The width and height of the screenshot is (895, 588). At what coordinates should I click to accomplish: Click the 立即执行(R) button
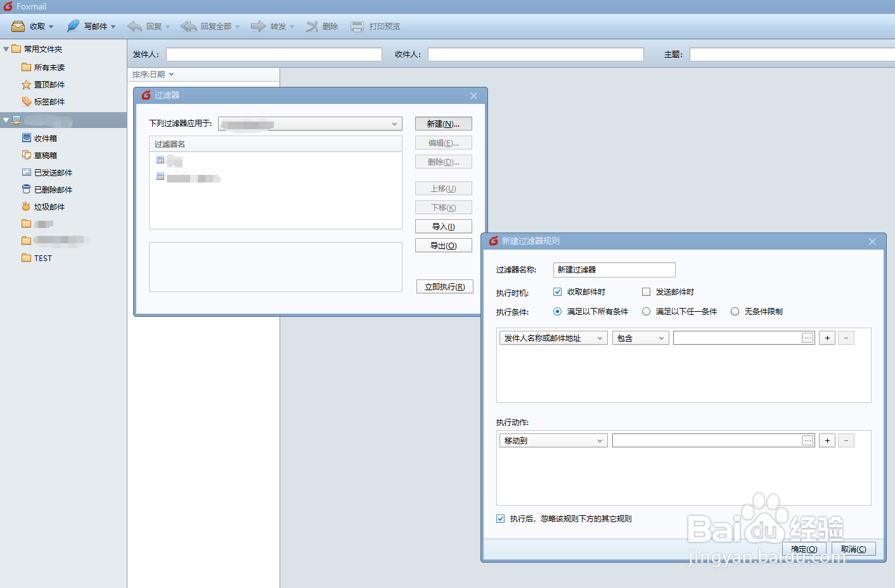point(444,286)
